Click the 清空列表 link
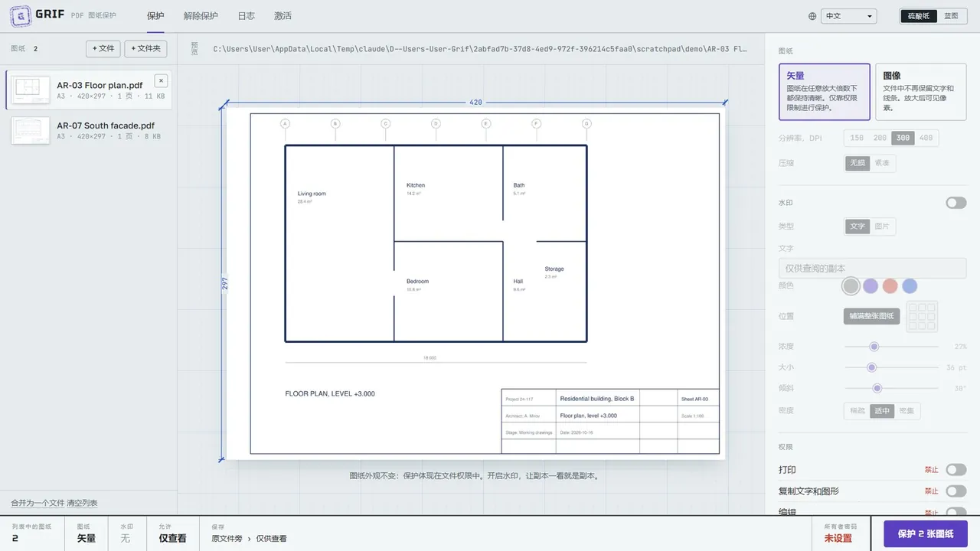This screenshot has width=980, height=551. click(82, 503)
